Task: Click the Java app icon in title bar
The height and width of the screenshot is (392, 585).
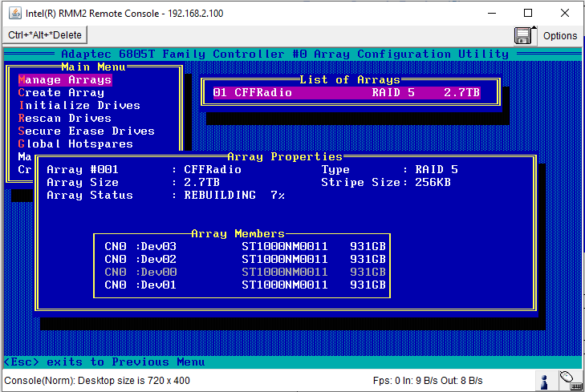Action: point(15,14)
